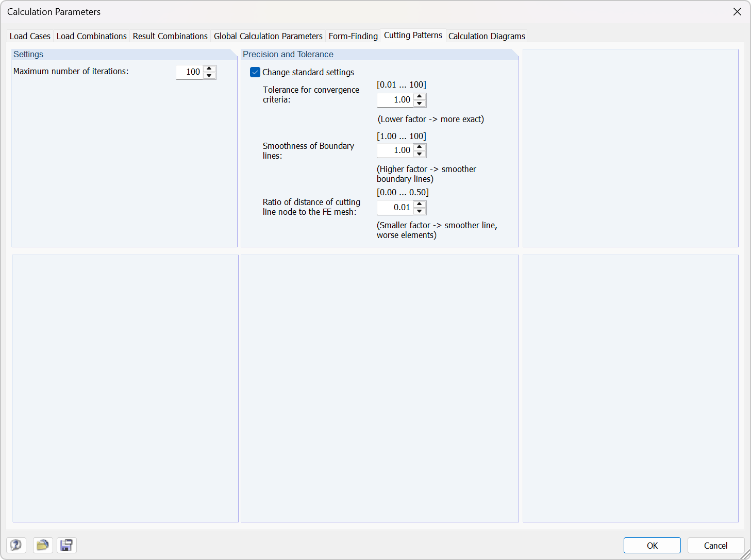The image size is (751, 560).
Task: Edit the Maximum number of iterations field
Action: tap(191, 72)
